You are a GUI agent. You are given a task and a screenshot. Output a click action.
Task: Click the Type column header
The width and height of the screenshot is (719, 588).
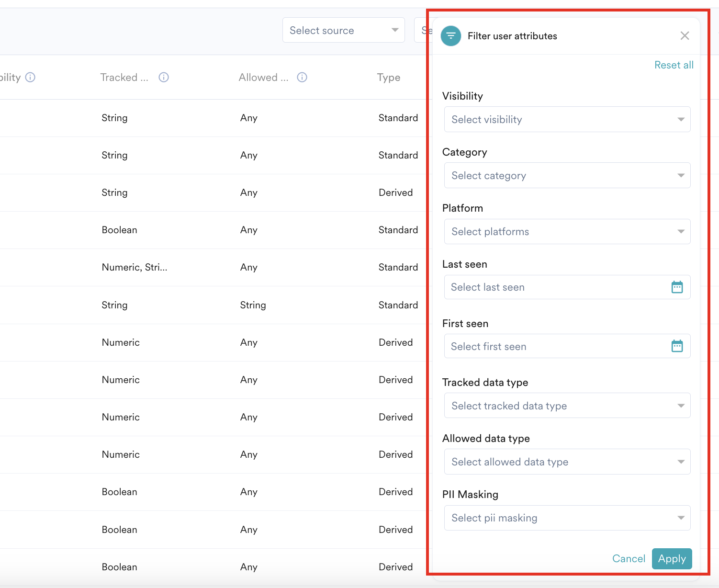pyautogui.click(x=388, y=78)
